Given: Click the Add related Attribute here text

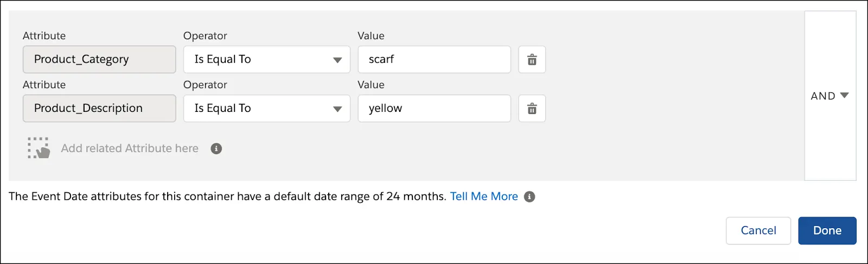Looking at the screenshot, I should coord(130,149).
